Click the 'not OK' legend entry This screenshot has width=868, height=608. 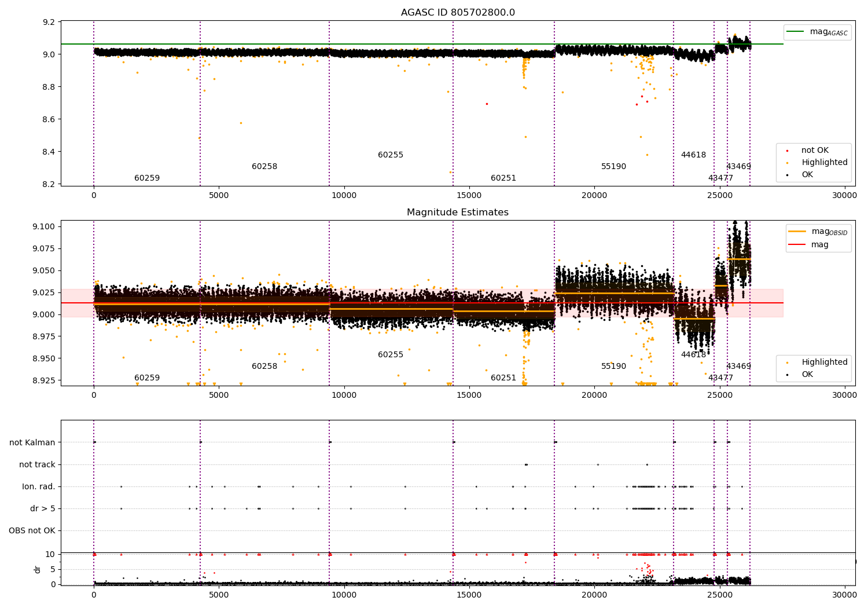click(x=815, y=151)
